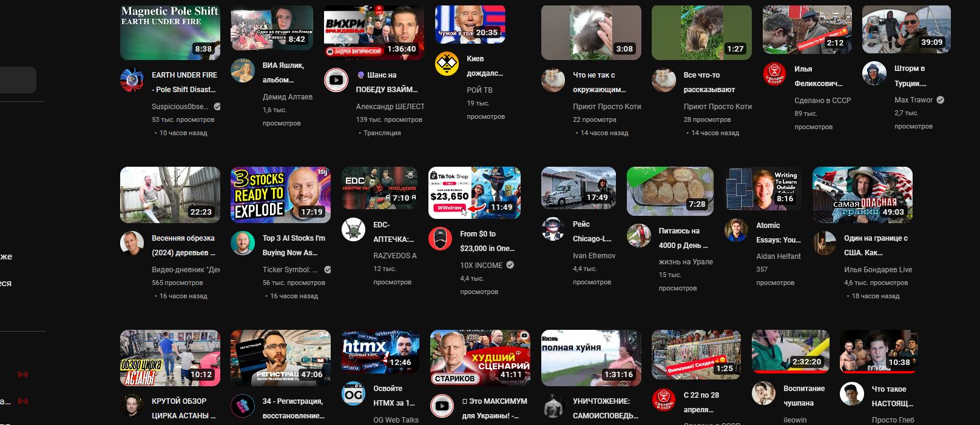Open "Освойте HTMX за 1..." video title
This screenshot has width=980, height=425.
tap(394, 395)
